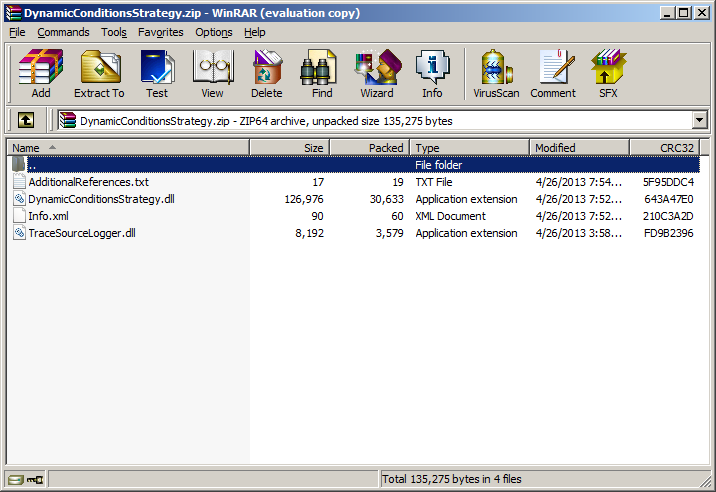Click TraceSourceLogger.dll file icon
Image resolution: width=716 pixels, height=492 pixels.
(19, 233)
